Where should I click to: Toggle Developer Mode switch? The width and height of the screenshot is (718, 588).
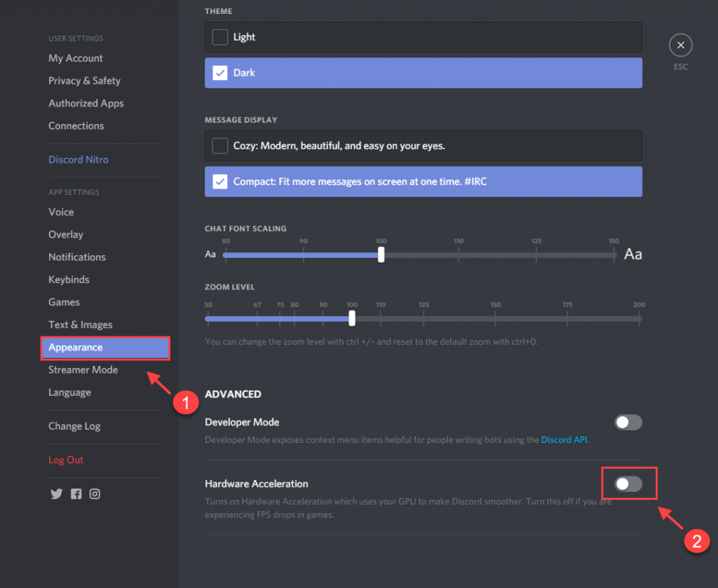coord(628,423)
